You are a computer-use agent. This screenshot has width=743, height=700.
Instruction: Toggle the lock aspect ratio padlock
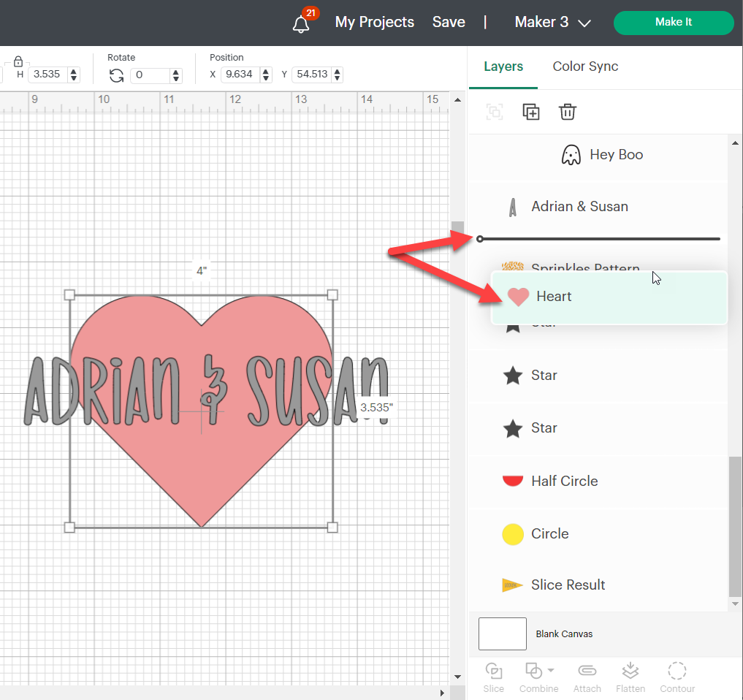coord(18,61)
